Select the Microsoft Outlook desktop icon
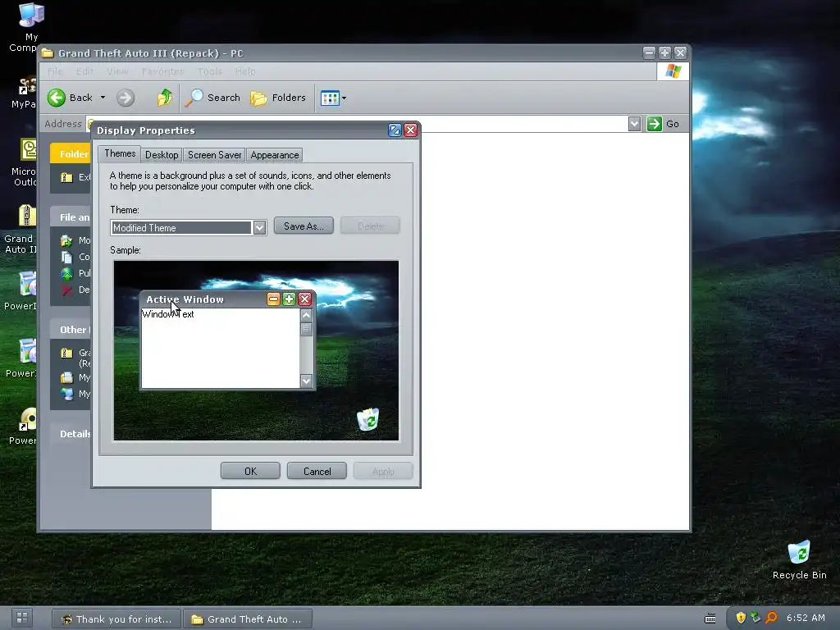 click(24, 162)
